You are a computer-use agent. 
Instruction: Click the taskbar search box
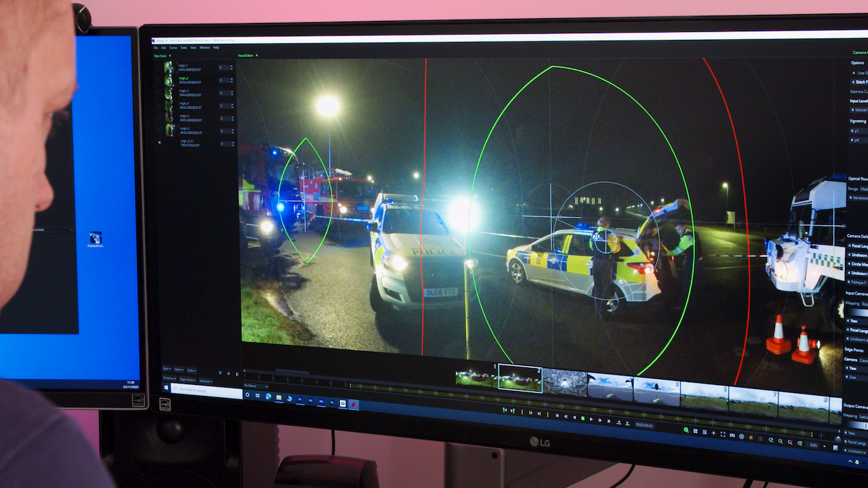(x=207, y=390)
